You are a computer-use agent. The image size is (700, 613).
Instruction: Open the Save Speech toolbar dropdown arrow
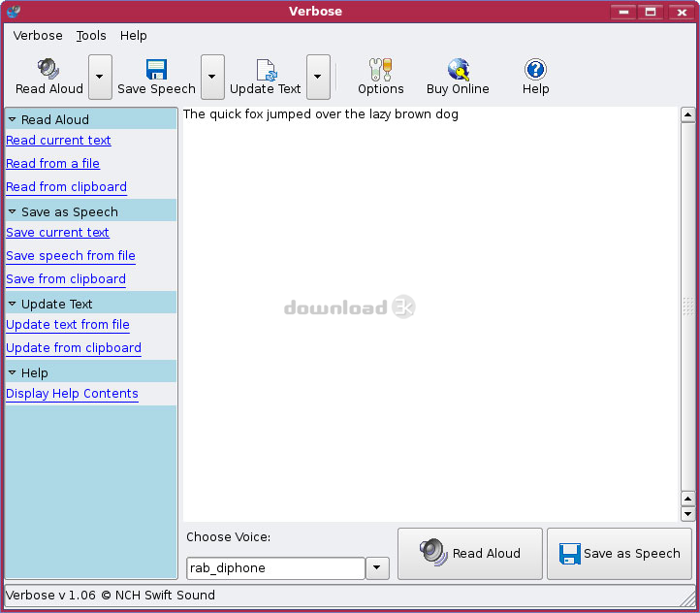tap(212, 77)
